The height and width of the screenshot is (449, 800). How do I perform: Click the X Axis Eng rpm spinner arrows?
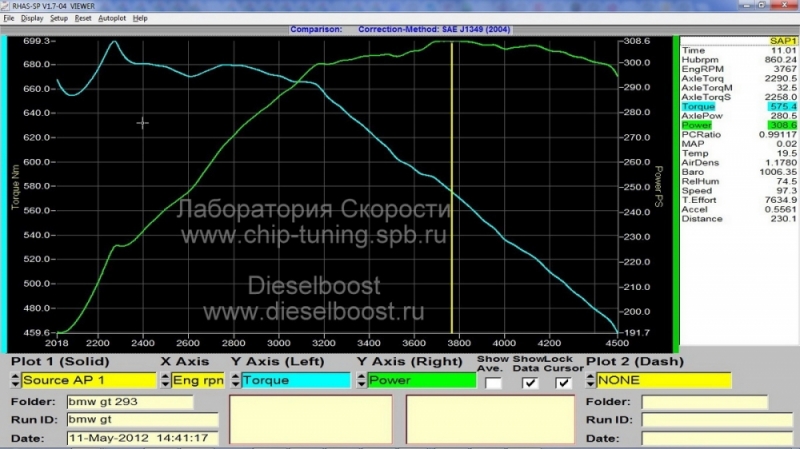point(165,380)
